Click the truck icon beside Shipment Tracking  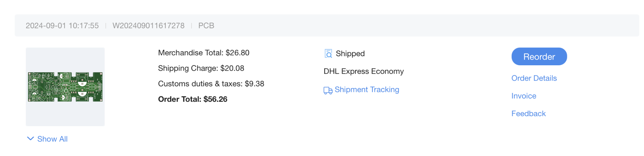point(328,90)
